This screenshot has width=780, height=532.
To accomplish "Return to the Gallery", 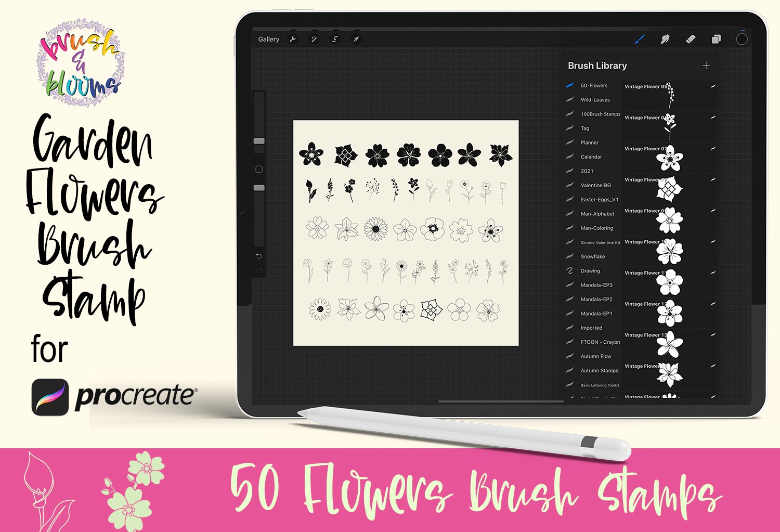I will (x=269, y=38).
